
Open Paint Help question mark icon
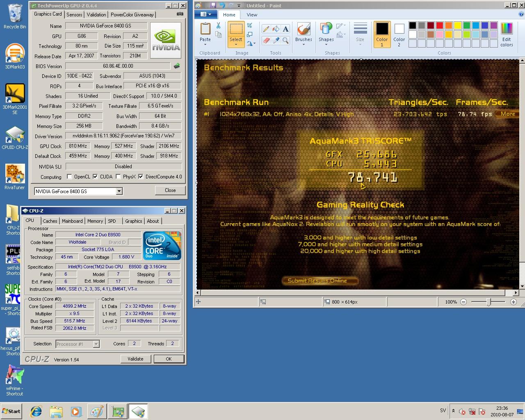coord(522,14)
